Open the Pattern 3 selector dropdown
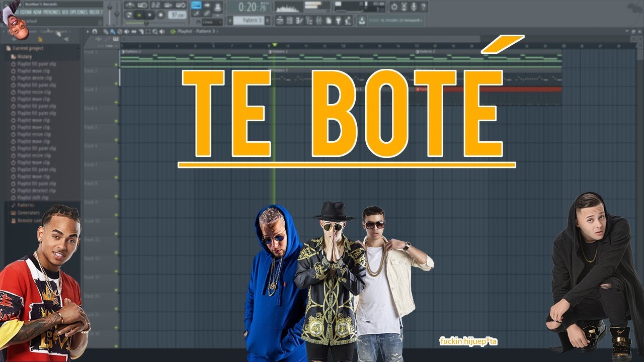The width and height of the screenshot is (644, 362). pos(249,21)
